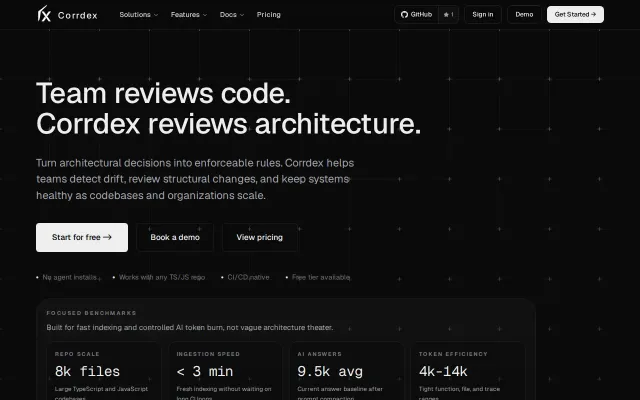This screenshot has height=400, width=640.
Task: Click the 'No agent installs' text
Action: pos(69,277)
